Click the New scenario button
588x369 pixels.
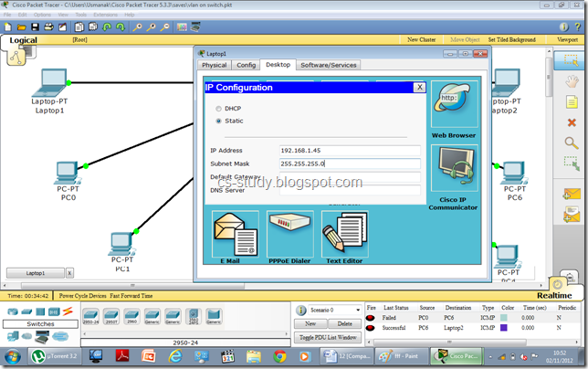(310, 323)
